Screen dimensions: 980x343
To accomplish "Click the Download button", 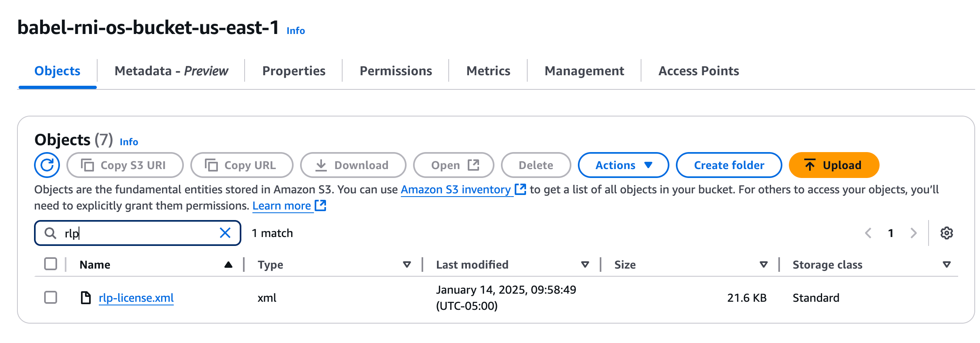I will click(353, 165).
